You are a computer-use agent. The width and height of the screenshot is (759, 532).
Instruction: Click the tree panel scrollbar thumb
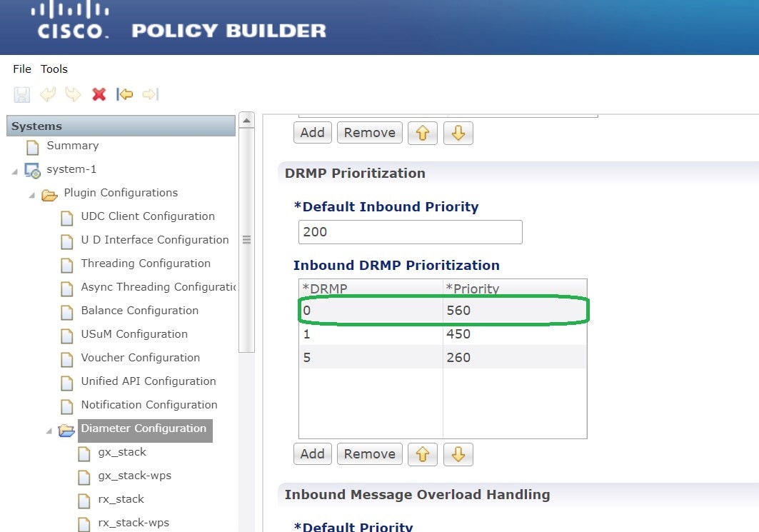(x=247, y=241)
